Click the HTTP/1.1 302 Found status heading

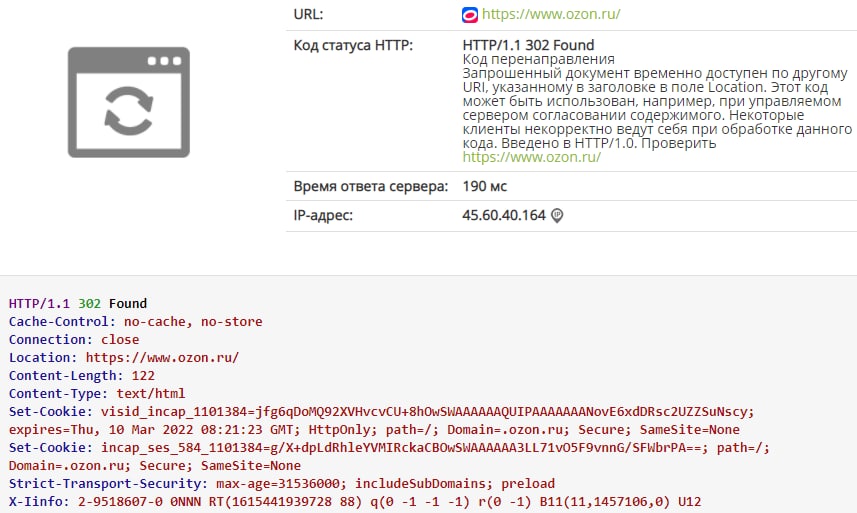(x=529, y=45)
